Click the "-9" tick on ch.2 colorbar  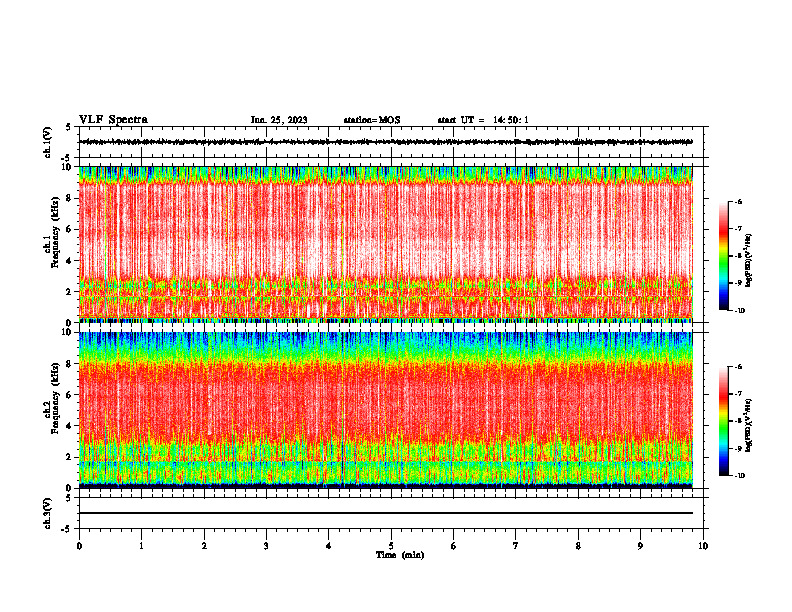point(738,448)
